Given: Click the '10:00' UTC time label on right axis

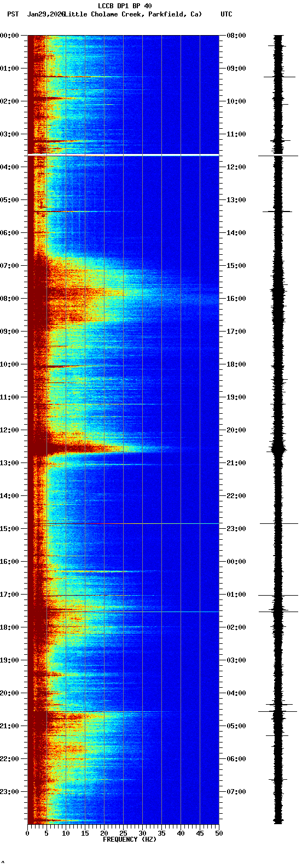Looking at the screenshot, I should [236, 101].
